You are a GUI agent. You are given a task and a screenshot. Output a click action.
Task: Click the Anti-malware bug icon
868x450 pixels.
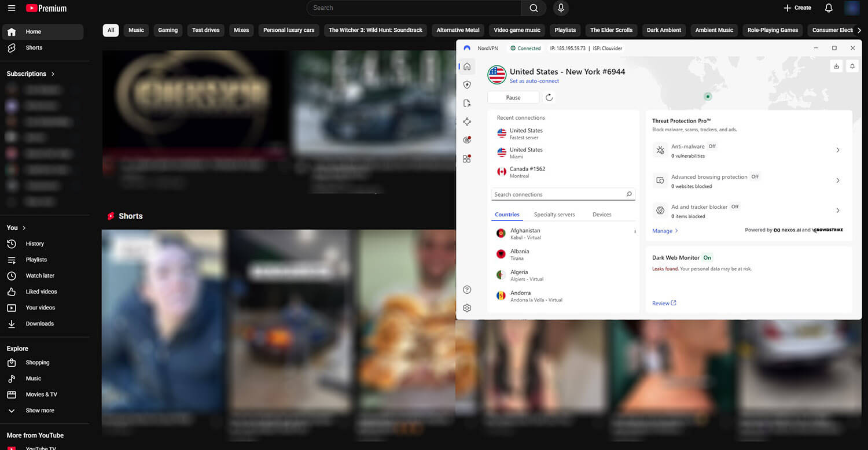(x=660, y=150)
